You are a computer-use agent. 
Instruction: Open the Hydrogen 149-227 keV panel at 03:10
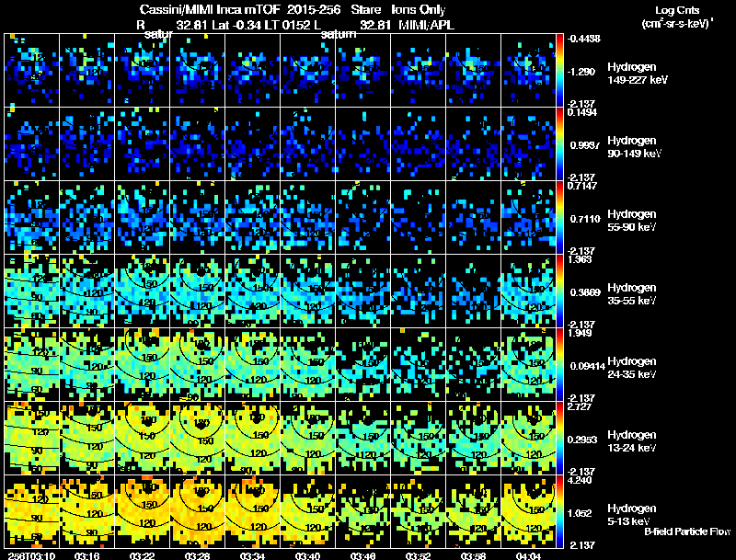coord(31,70)
